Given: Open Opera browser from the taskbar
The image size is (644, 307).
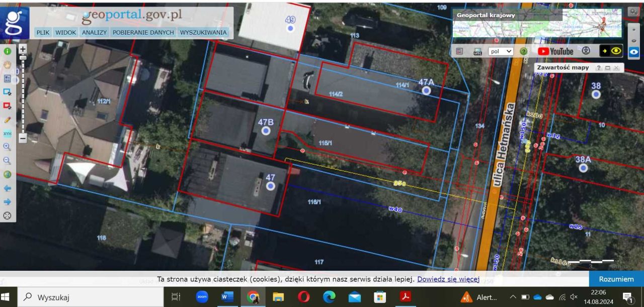Looking at the screenshot, I should tap(303, 297).
